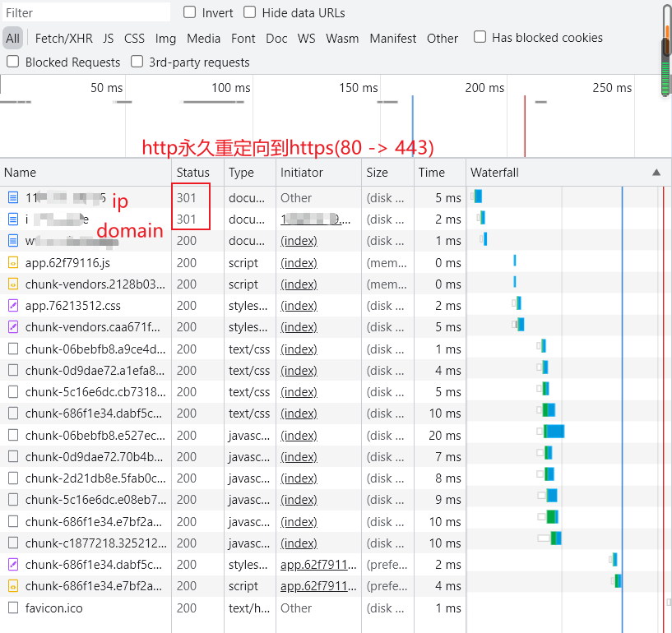Click the document icon in the first 301 row
The image size is (672, 633).
(13, 198)
